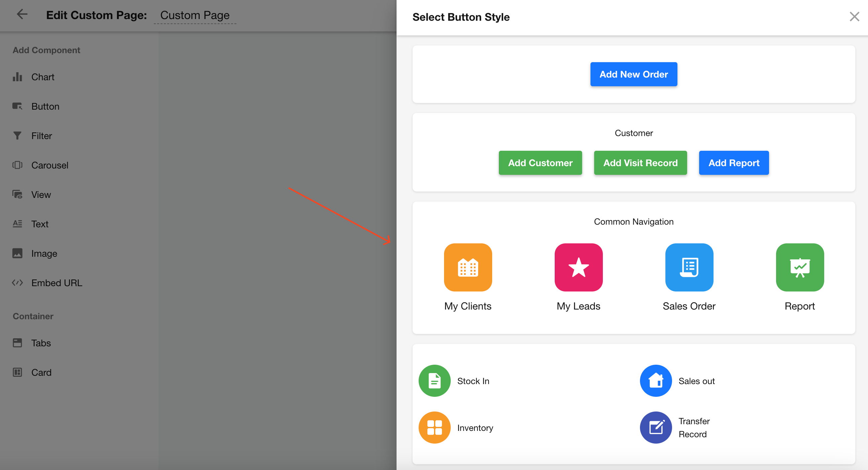Viewport: 868px width, 470px height.
Task: Click the Add Visit Record button
Action: 640,163
